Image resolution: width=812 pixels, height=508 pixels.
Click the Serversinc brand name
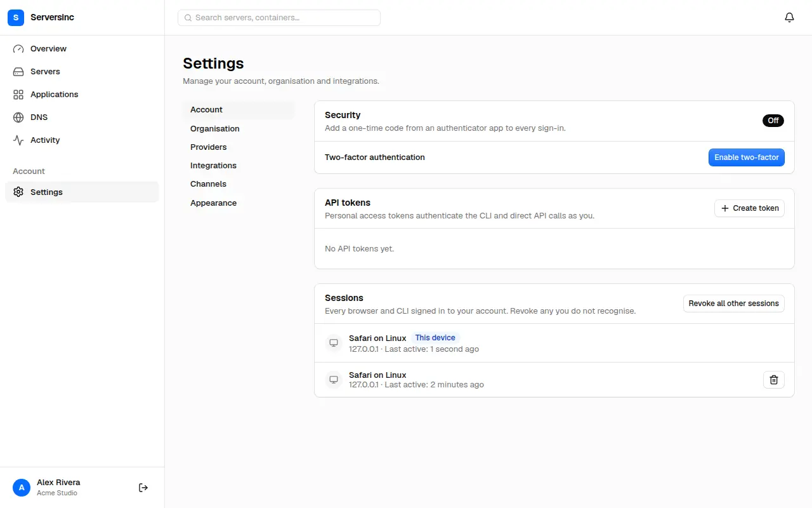coord(52,18)
